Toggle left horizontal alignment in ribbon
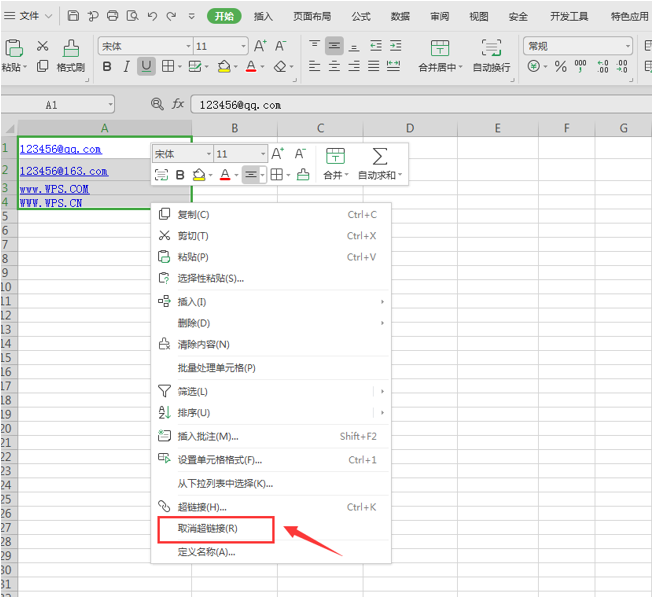The width and height of the screenshot is (653, 601). click(x=314, y=66)
